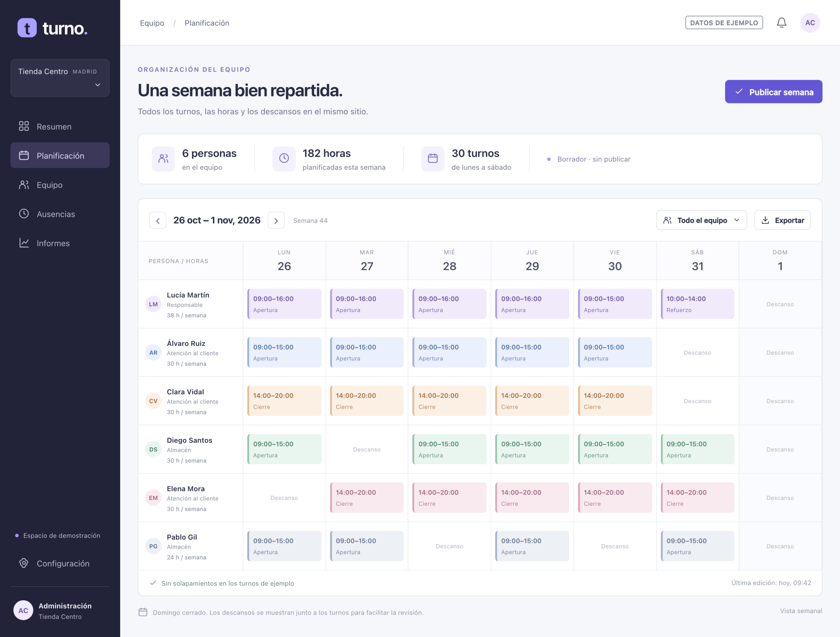The image size is (840, 637).
Task: Open Lucía Martín's Monday 09:00–16:00 shift
Action: (284, 304)
